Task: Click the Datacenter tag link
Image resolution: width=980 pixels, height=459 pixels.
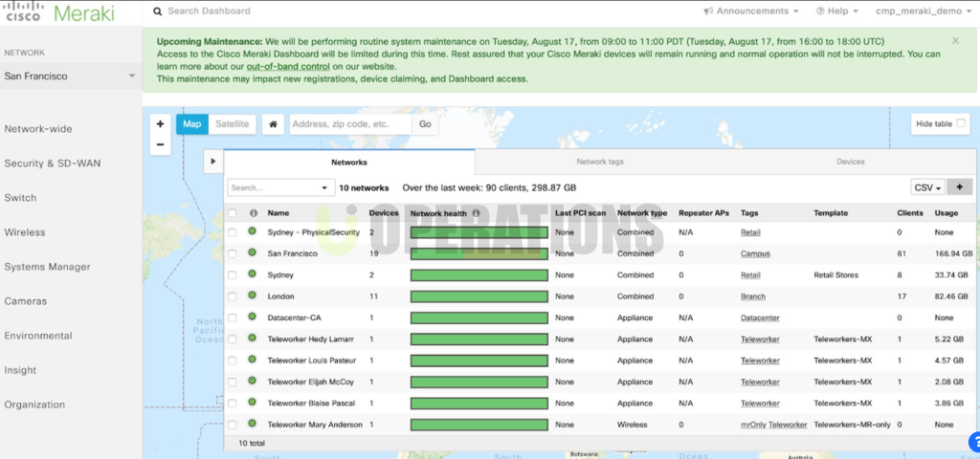Action: (x=760, y=317)
